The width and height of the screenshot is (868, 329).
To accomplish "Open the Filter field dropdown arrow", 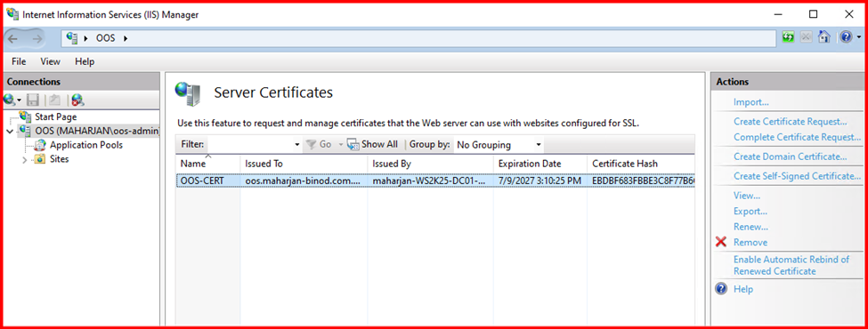I will pos(298,145).
